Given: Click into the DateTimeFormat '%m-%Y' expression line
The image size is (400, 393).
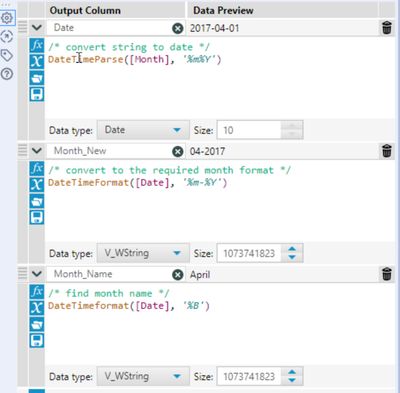Looking at the screenshot, I should coord(137,183).
